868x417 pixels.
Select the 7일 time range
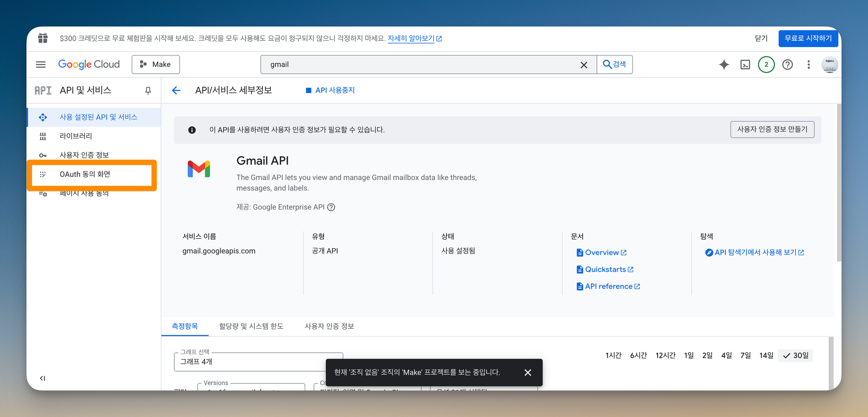(x=746, y=355)
